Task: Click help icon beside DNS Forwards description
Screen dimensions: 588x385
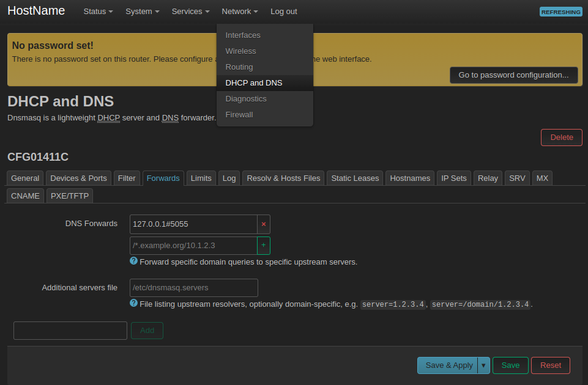Action: click(x=133, y=261)
